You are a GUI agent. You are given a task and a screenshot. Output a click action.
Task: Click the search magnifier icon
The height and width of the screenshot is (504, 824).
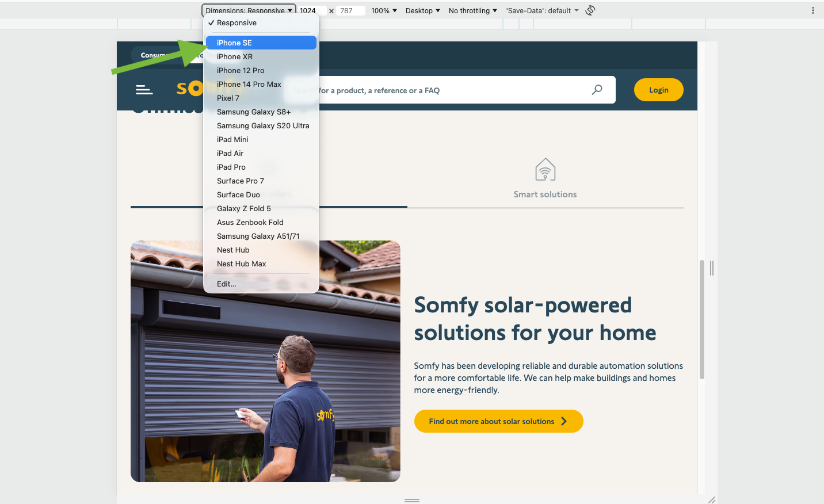coord(597,90)
